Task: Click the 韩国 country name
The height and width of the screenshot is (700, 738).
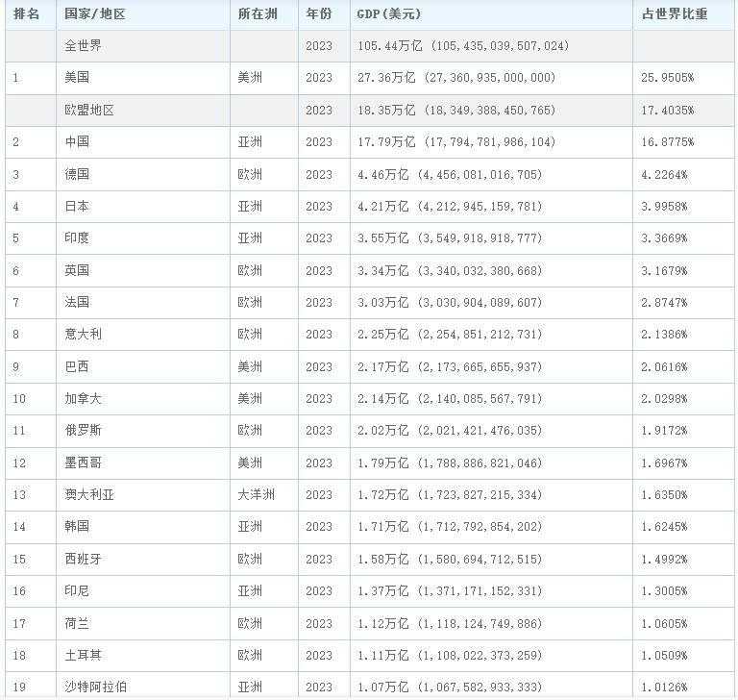Action: [77, 527]
